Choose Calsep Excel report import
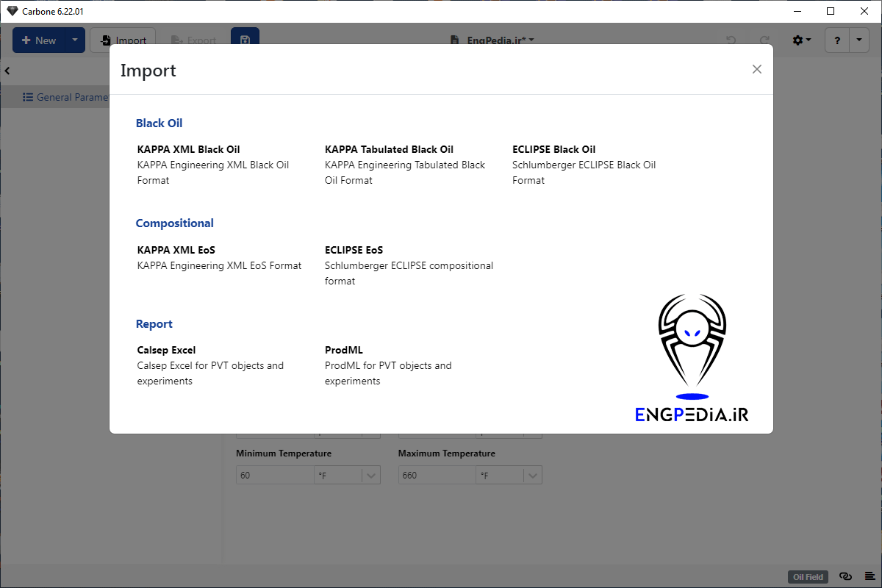This screenshot has width=882, height=588. 166,350
